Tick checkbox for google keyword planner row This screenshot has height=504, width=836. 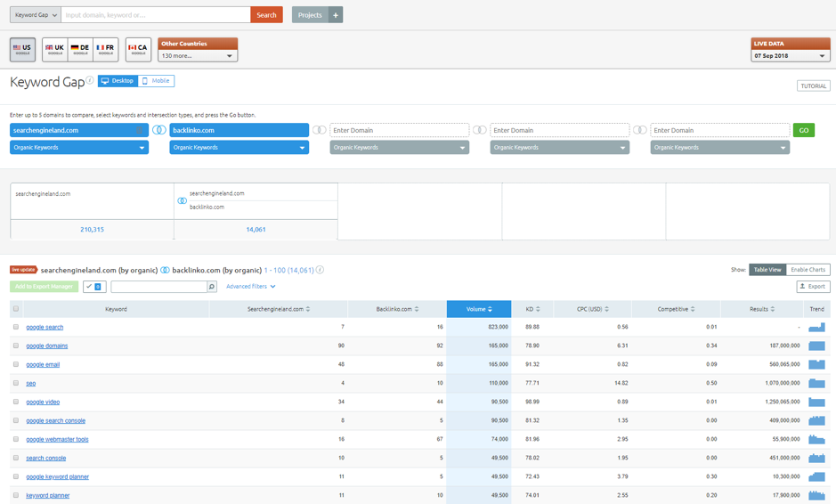(x=16, y=476)
